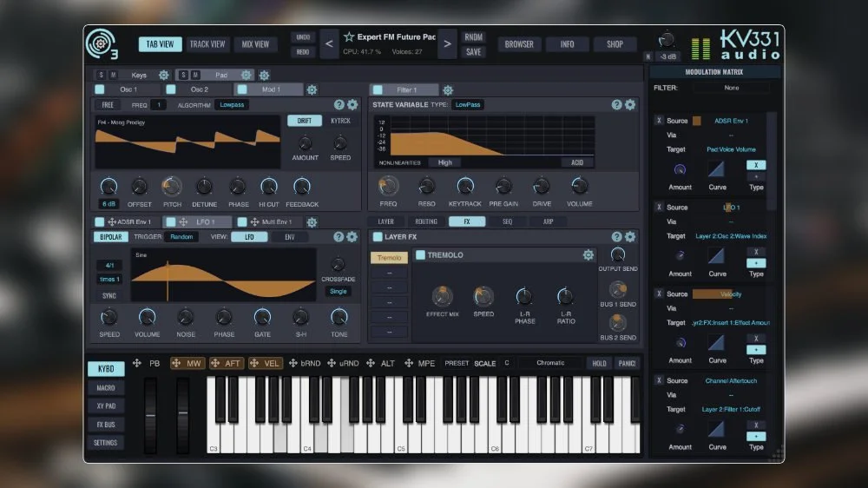Open Layer FX help icon
This screenshot has width=868, height=488.
tap(616, 236)
